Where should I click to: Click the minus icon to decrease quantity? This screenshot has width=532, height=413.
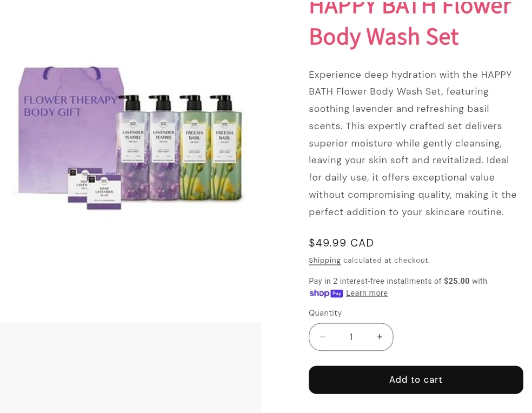(323, 337)
